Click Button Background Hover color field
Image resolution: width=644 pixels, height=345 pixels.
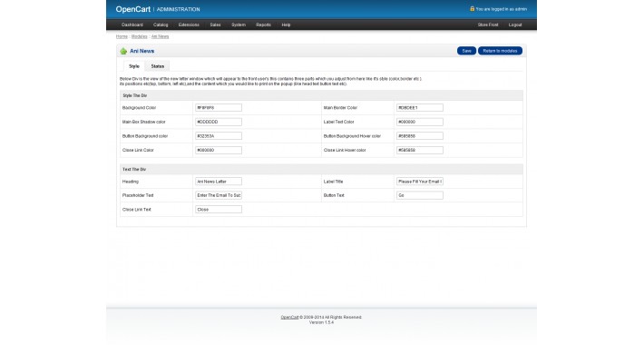pos(420,135)
